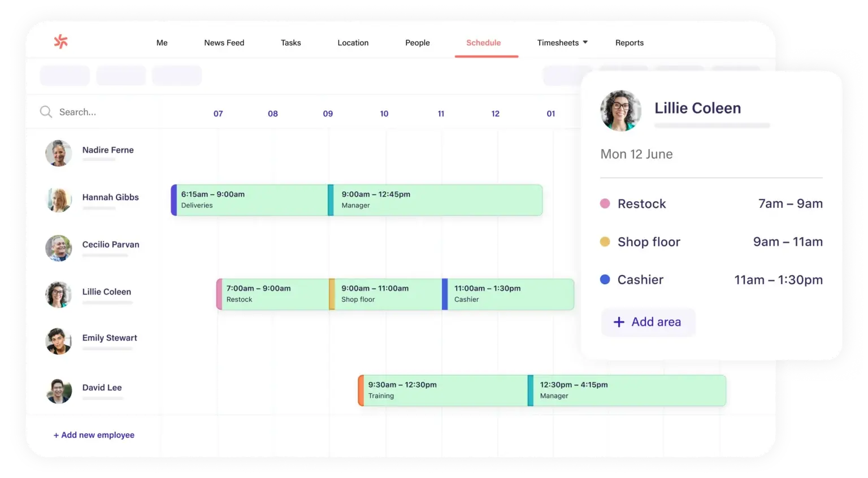Click the plus icon in Add area
Viewport: 868px width, 478px height.
[619, 322]
